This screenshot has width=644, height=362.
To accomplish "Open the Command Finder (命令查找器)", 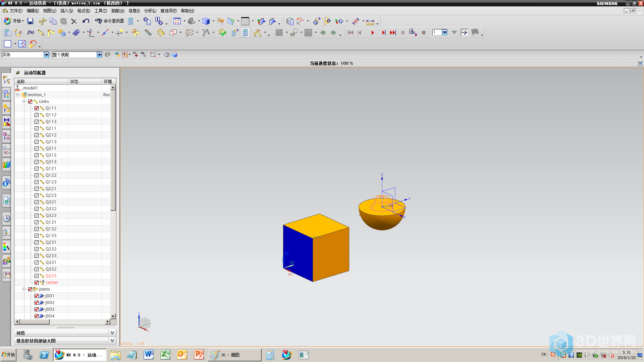I will pos(110,21).
